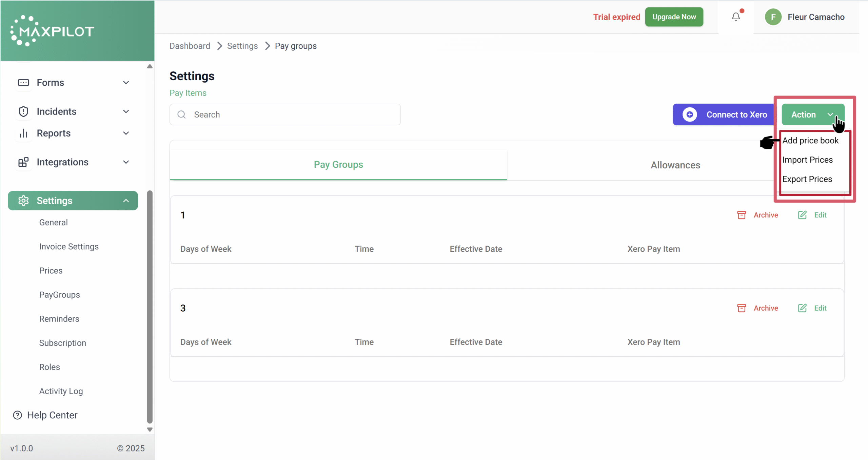868x460 pixels.
Task: Collapse the Settings sidebar section
Action: click(126, 201)
